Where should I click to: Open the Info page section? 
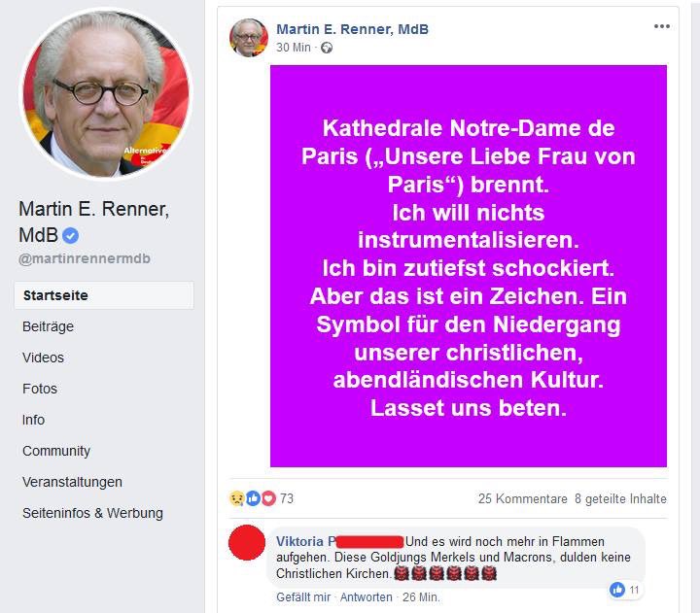tap(33, 420)
